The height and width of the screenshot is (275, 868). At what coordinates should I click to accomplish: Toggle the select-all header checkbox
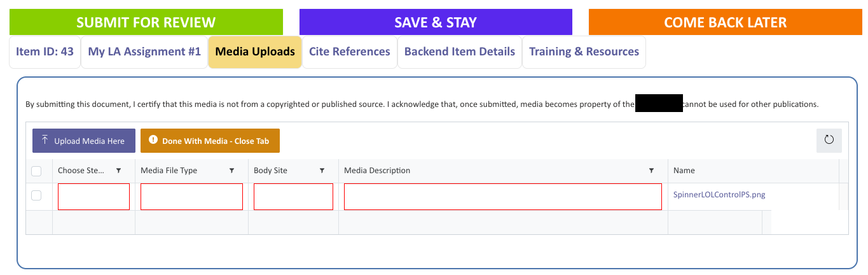pos(36,171)
